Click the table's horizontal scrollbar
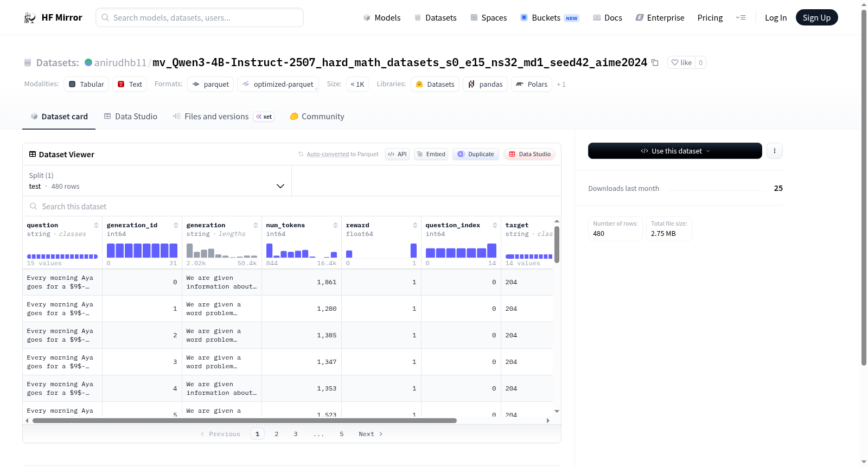 tap(245, 420)
